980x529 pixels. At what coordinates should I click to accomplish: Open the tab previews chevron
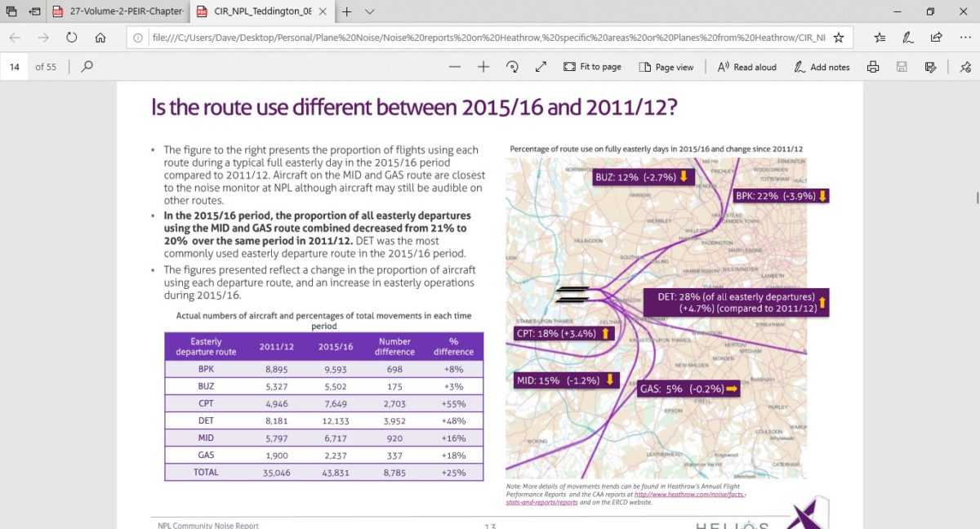pyautogui.click(x=370, y=12)
